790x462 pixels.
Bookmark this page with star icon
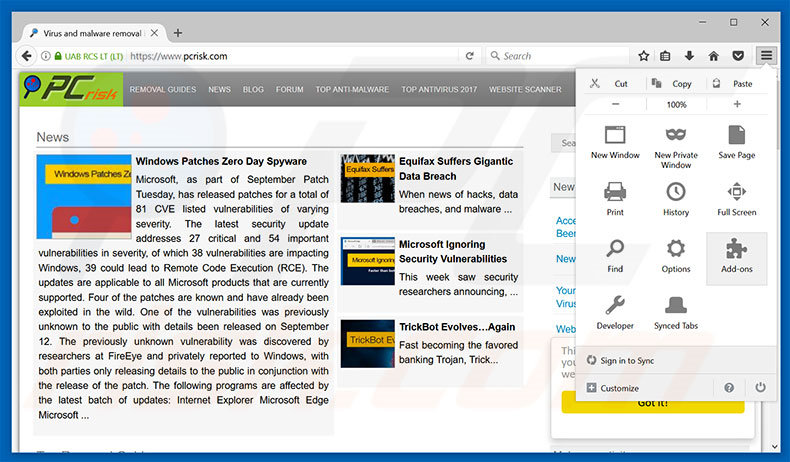(643, 56)
